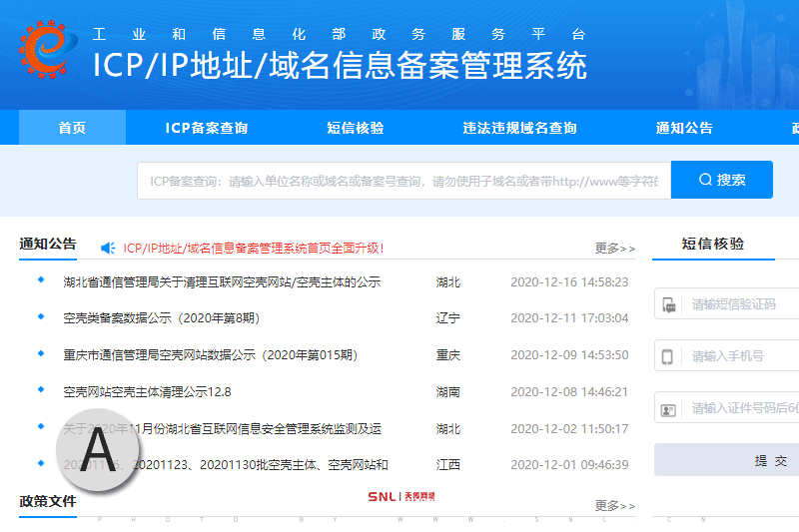Open the red system upgrade announcement

pos(254,248)
